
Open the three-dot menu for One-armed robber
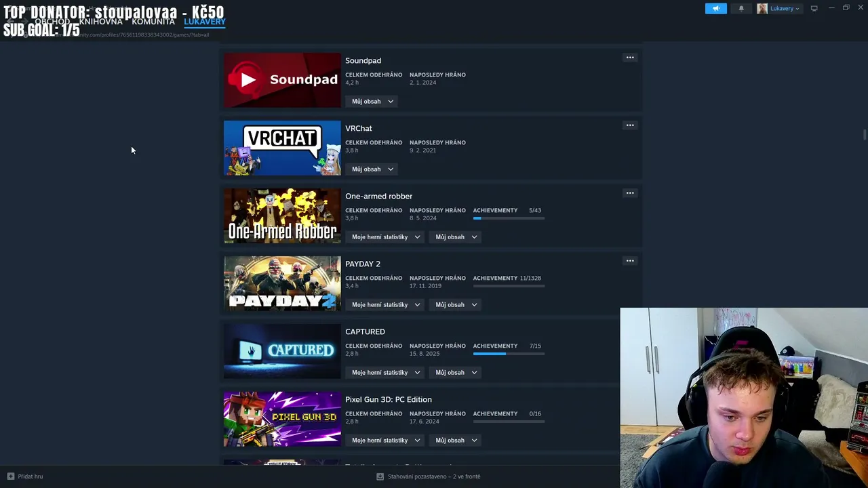[630, 193]
